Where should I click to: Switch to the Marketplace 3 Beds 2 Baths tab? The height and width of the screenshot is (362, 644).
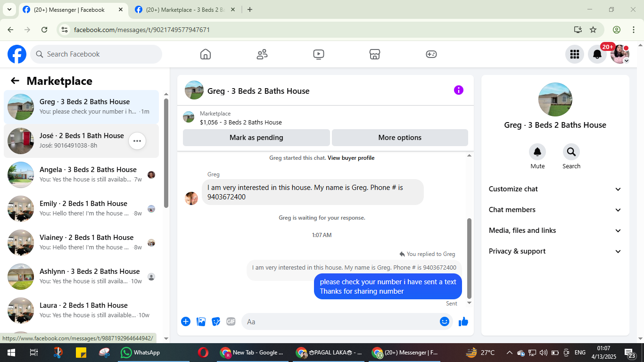(x=185, y=9)
